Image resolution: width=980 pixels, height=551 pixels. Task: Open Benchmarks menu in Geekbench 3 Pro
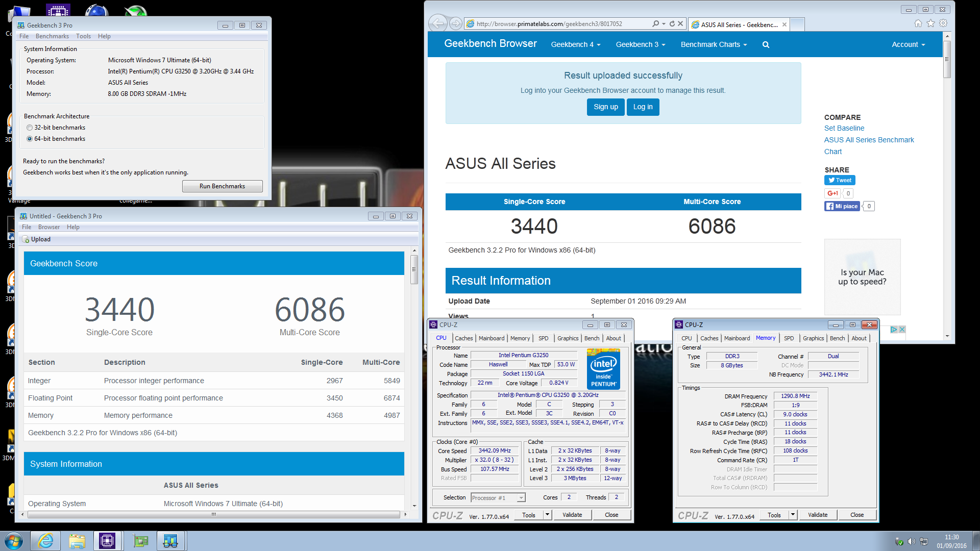click(52, 36)
